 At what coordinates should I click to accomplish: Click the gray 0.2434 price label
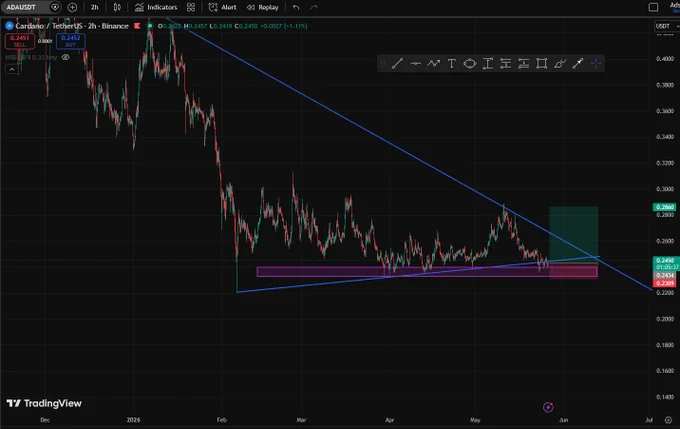click(664, 275)
